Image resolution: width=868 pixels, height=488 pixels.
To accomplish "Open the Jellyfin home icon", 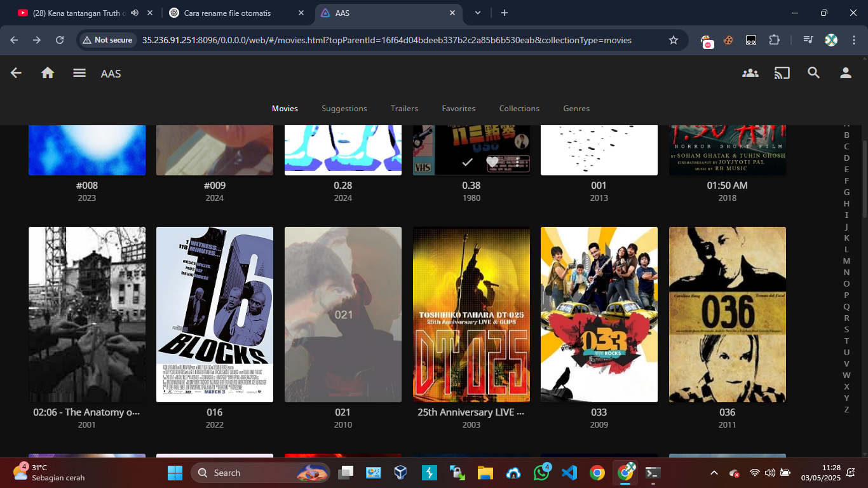I will (x=48, y=73).
